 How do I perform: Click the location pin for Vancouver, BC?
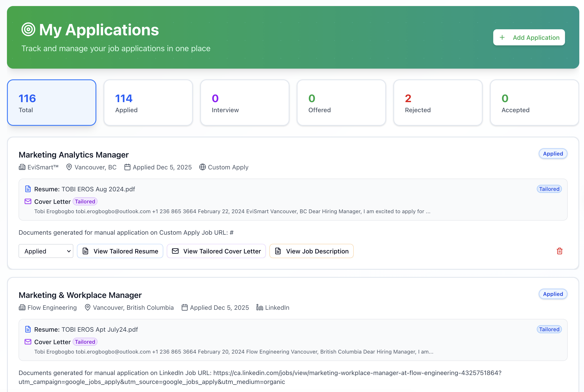point(69,167)
